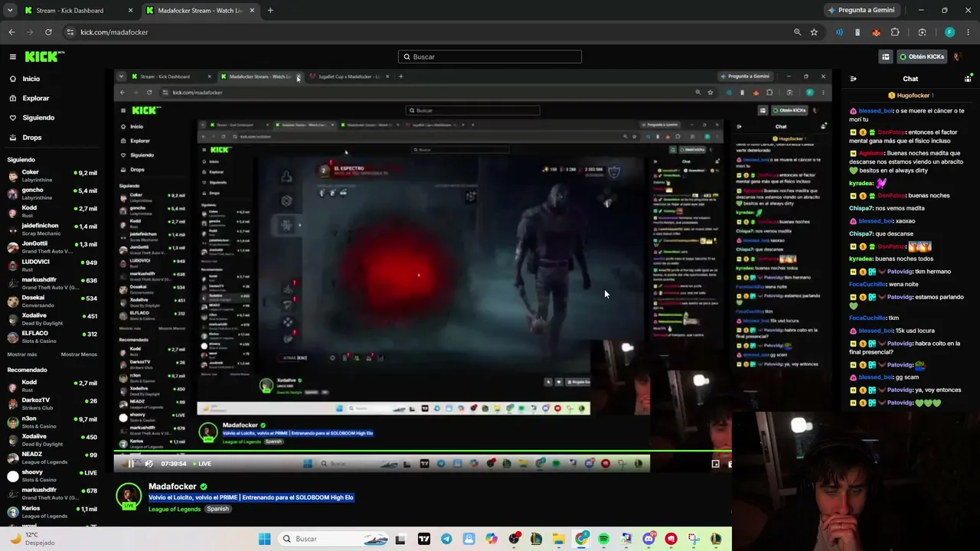The image size is (980, 551).
Task: Open the Chrome profile avatar F
Action: (x=950, y=32)
